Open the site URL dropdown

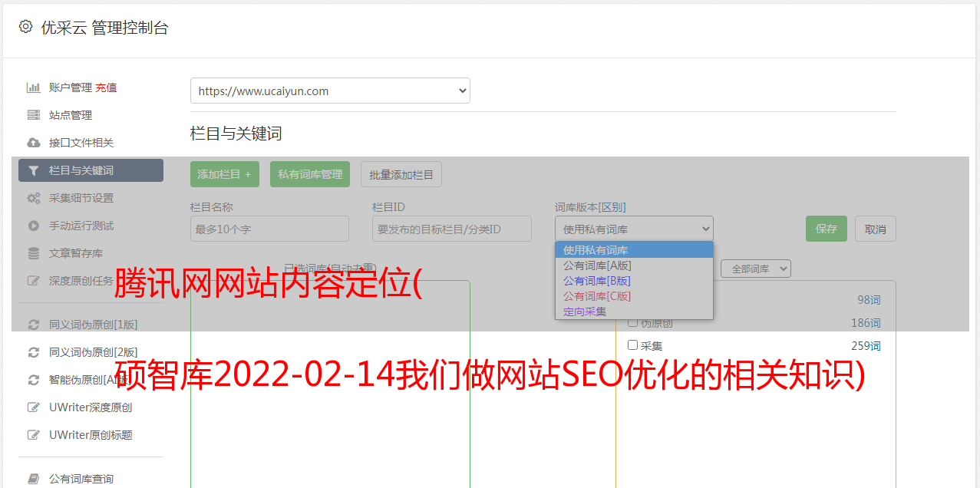(x=330, y=91)
